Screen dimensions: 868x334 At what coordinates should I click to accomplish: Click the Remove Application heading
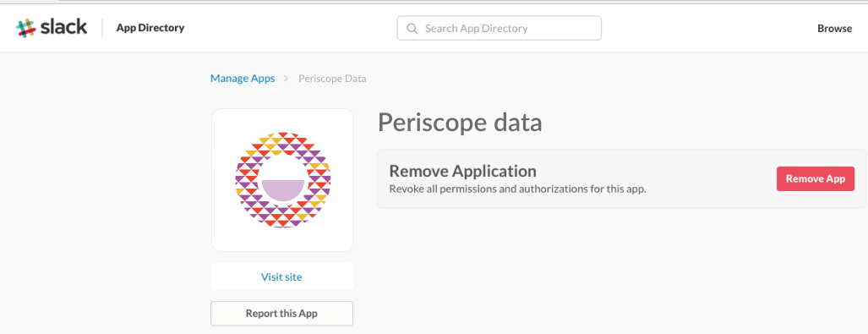click(463, 171)
